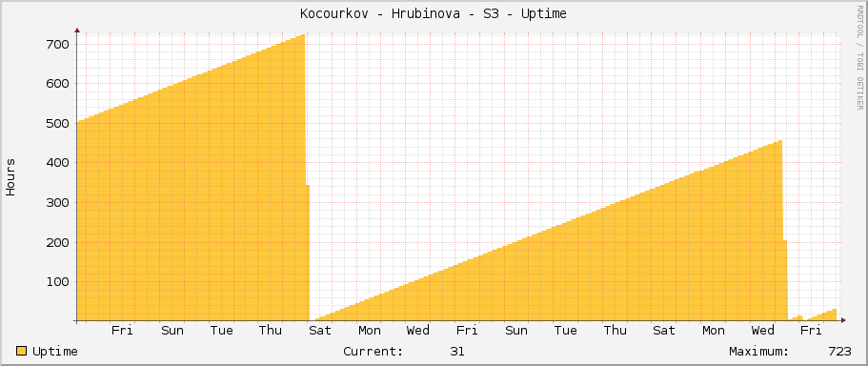Click the 400 y-axis tick label
The image size is (868, 366).
click(x=57, y=163)
